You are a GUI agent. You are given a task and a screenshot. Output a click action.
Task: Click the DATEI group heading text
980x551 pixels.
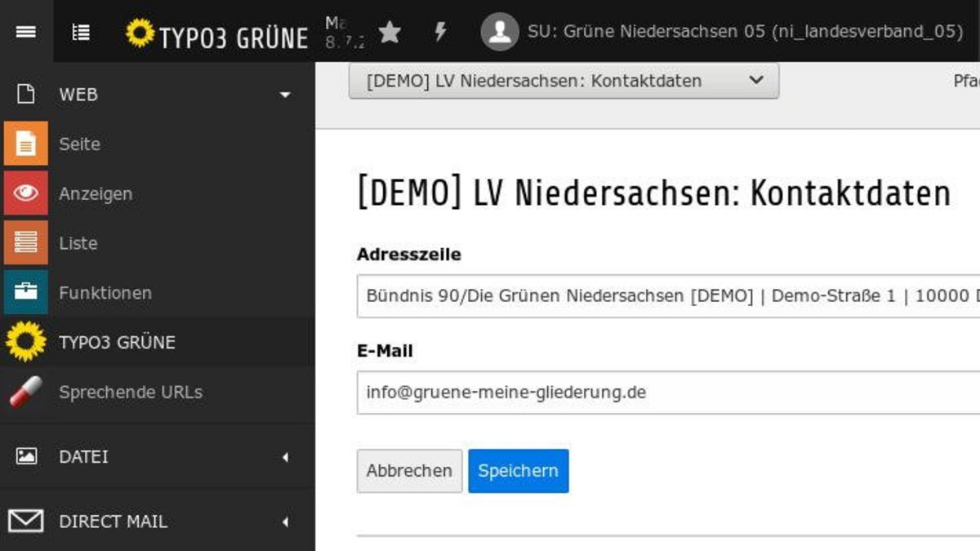(x=83, y=456)
